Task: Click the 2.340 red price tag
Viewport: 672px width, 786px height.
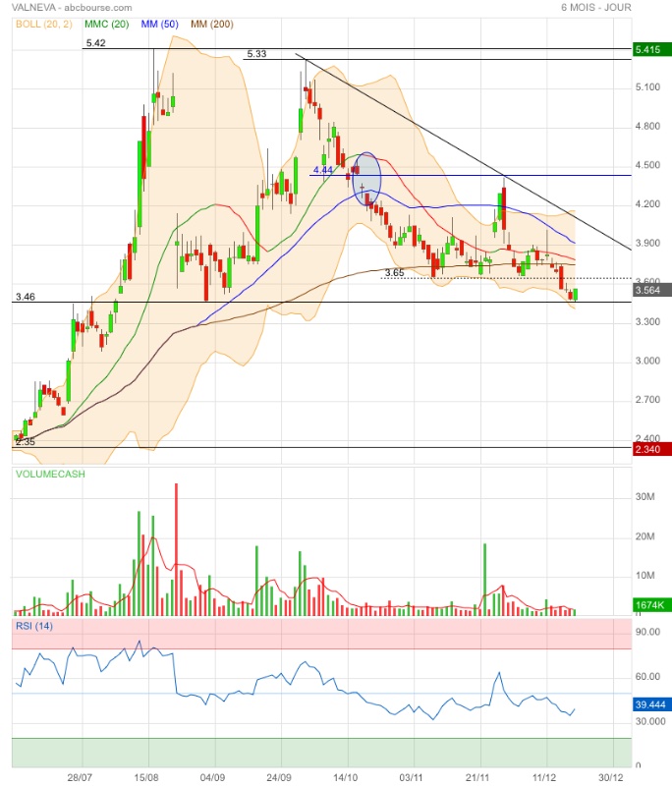Action: point(652,449)
